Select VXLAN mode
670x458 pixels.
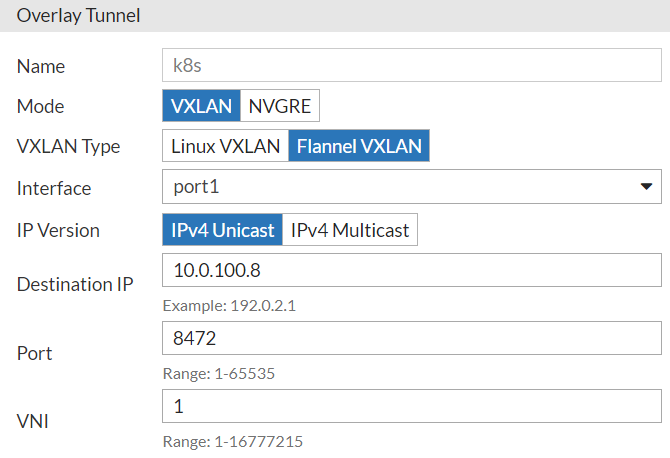[x=201, y=106]
